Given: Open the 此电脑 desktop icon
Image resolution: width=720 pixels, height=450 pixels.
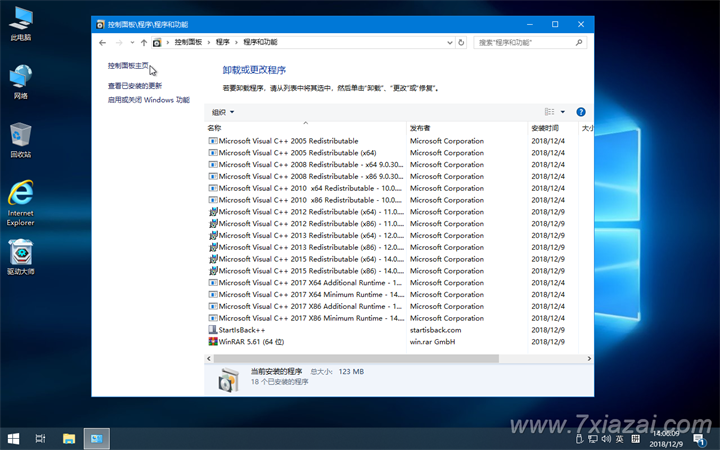Looking at the screenshot, I should 21,24.
